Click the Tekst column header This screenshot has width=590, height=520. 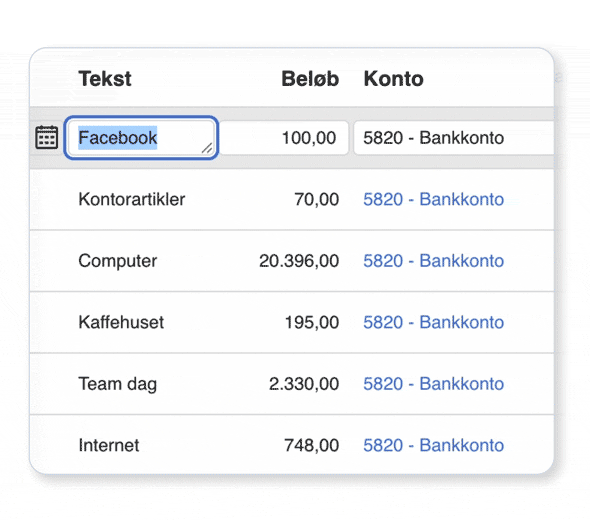point(105,79)
